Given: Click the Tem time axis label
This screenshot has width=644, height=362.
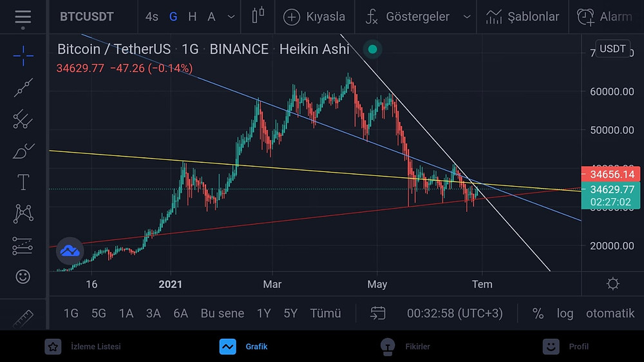Looking at the screenshot, I should [x=482, y=284].
